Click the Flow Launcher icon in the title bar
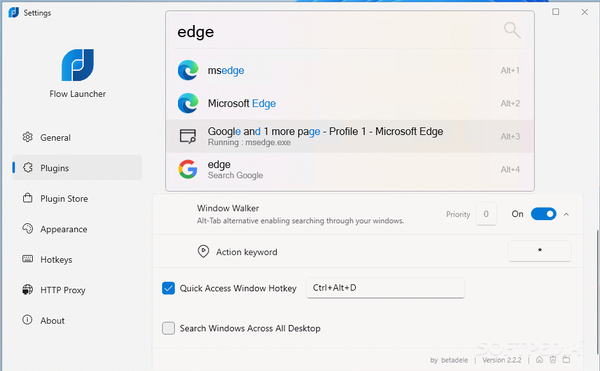Viewport: 600px width, 371px height. pyautogui.click(x=13, y=12)
